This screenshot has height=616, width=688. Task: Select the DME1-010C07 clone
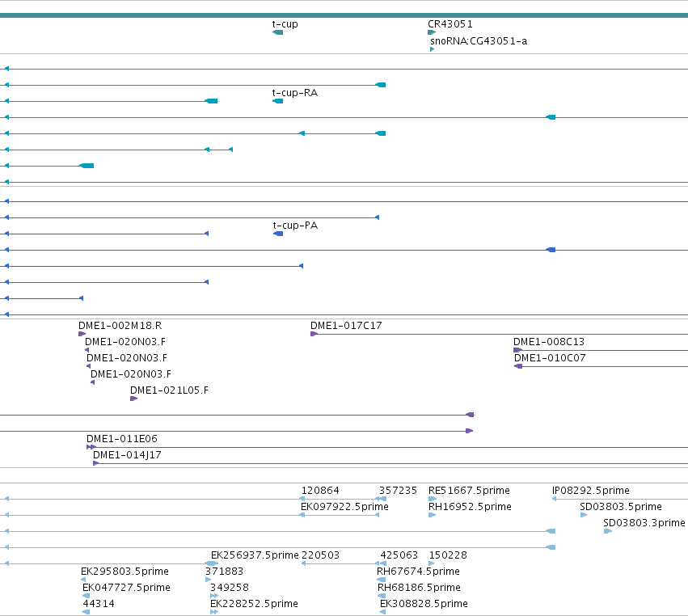tap(550, 358)
